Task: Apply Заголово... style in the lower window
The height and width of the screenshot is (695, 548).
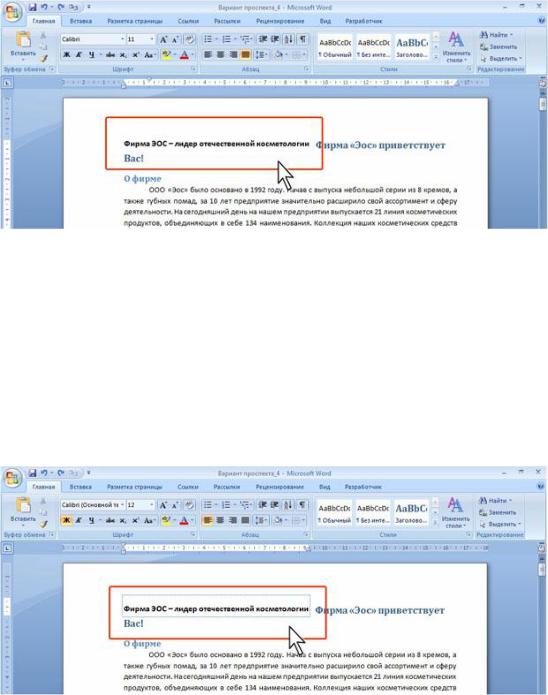Action: tap(411, 513)
